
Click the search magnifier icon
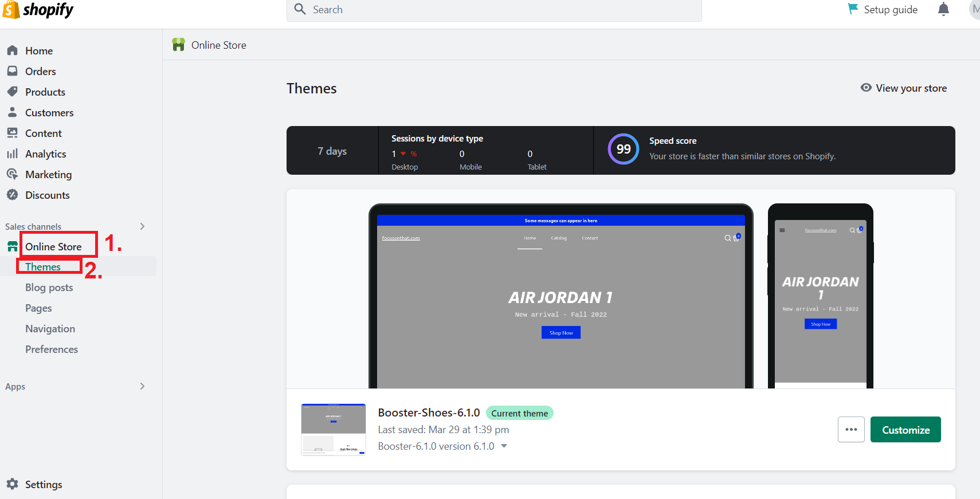(x=300, y=9)
